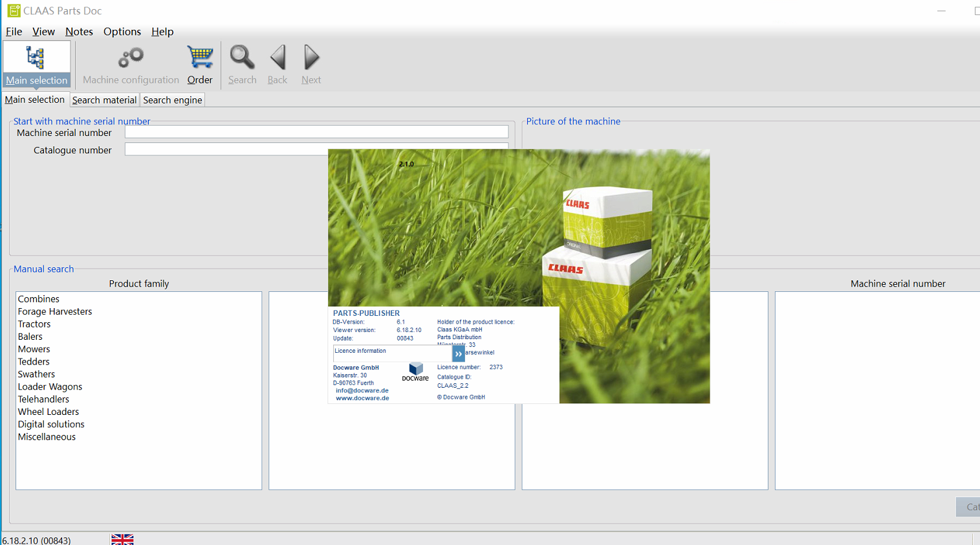This screenshot has width=980, height=545.
Task: Click the Machine serial number input field
Action: click(316, 132)
